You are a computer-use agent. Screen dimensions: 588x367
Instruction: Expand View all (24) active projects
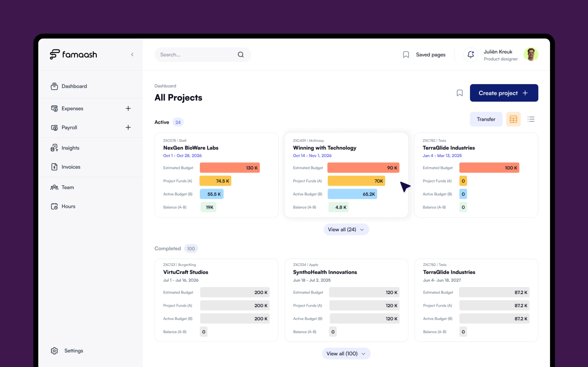point(346,229)
